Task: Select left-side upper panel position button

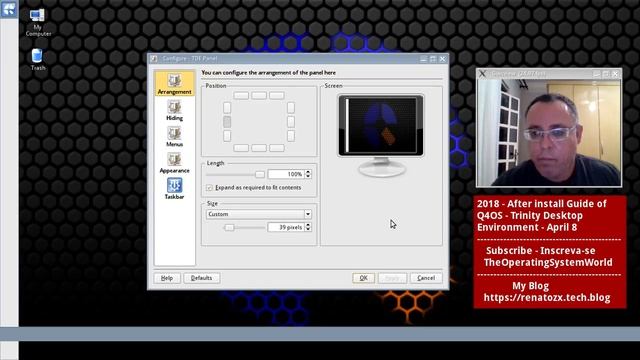Action: click(227, 108)
